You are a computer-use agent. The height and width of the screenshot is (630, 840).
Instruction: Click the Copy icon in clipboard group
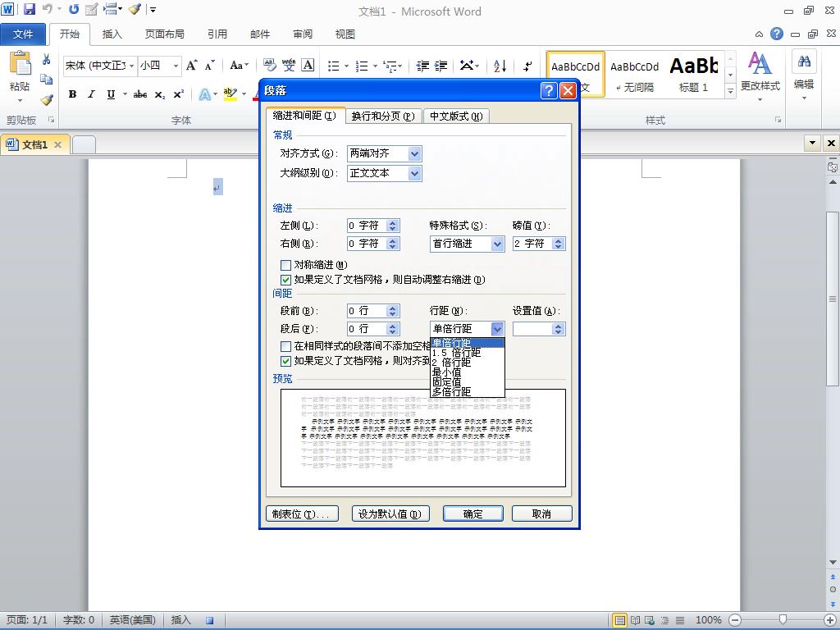click(x=46, y=79)
